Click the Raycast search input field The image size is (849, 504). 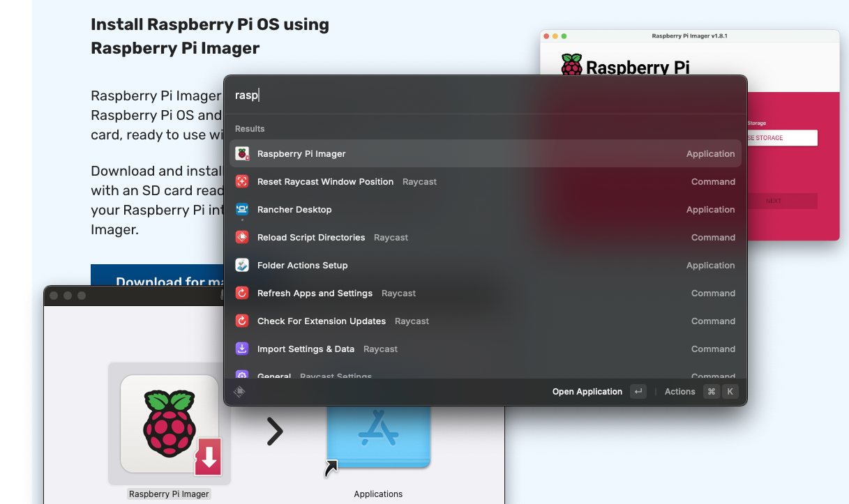tap(485, 96)
